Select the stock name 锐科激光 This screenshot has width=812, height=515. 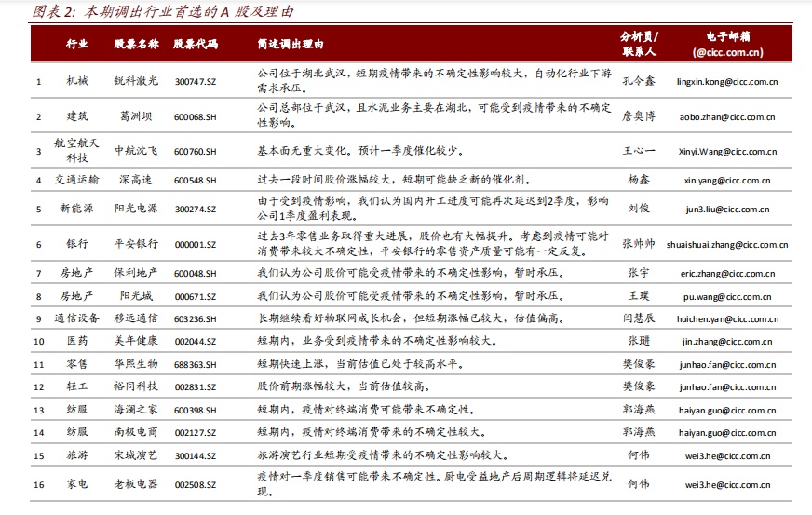point(136,81)
